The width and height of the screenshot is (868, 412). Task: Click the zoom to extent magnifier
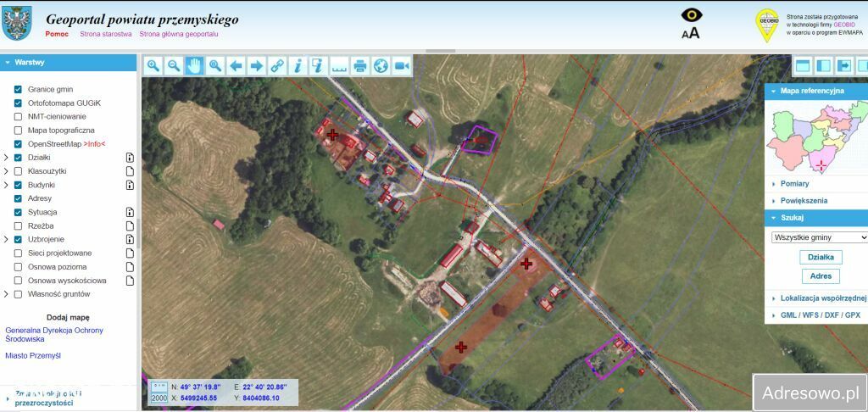coord(215,66)
